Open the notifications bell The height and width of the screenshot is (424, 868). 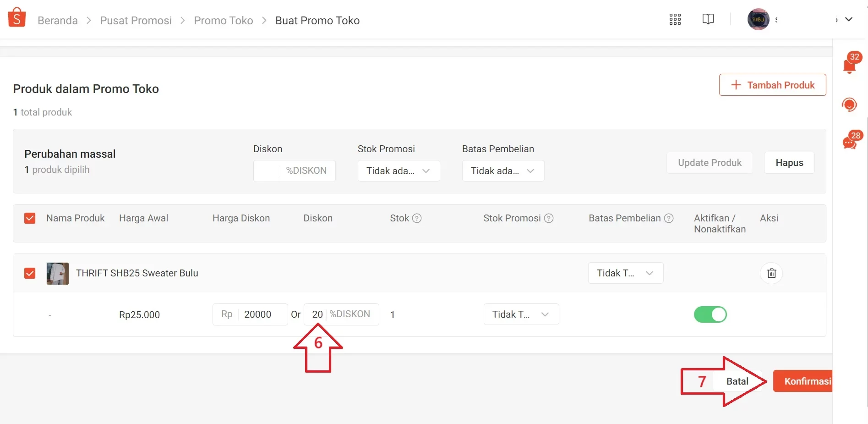850,66
